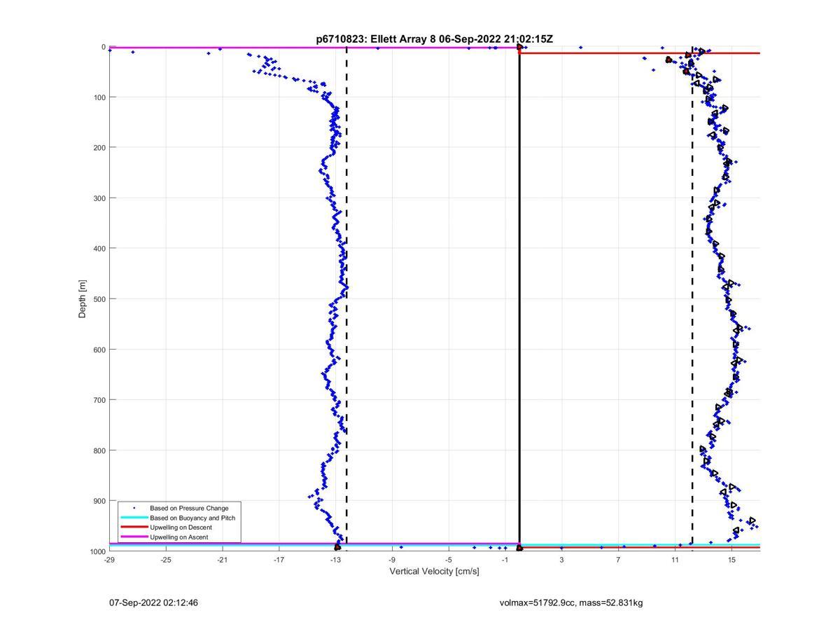
Task: Click the velocity tick label "-25"
Action: pyautogui.click(x=166, y=560)
